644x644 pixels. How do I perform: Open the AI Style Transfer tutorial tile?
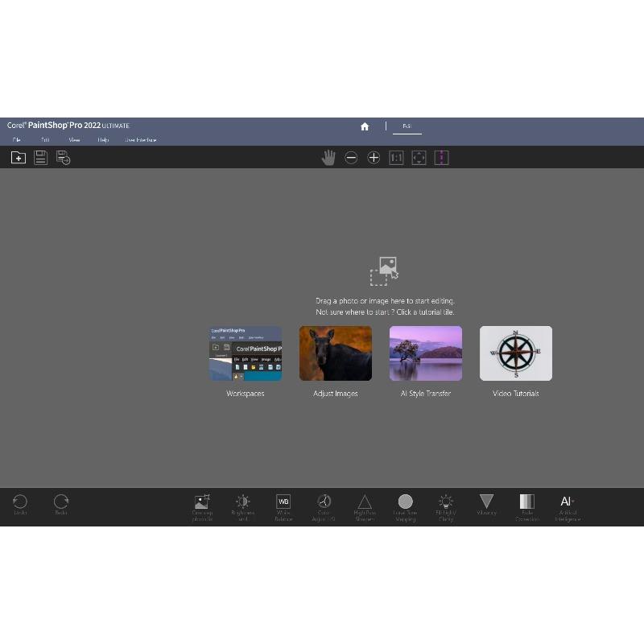[x=426, y=353]
